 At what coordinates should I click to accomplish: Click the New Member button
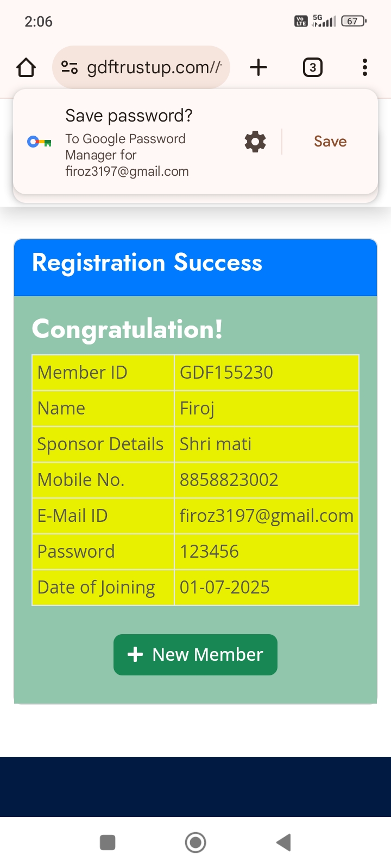(x=195, y=655)
